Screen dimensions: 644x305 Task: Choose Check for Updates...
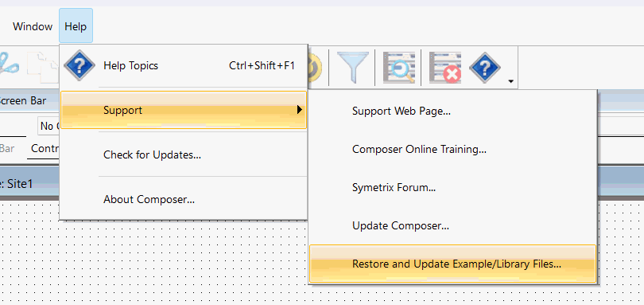tap(184, 154)
